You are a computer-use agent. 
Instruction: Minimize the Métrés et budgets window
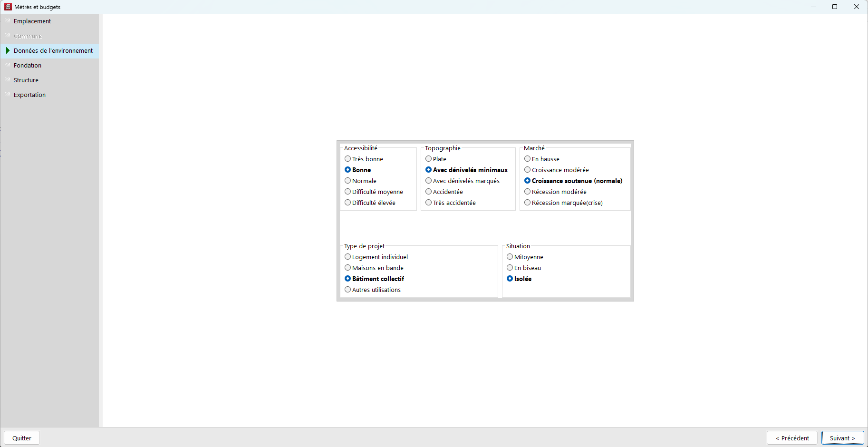point(813,7)
